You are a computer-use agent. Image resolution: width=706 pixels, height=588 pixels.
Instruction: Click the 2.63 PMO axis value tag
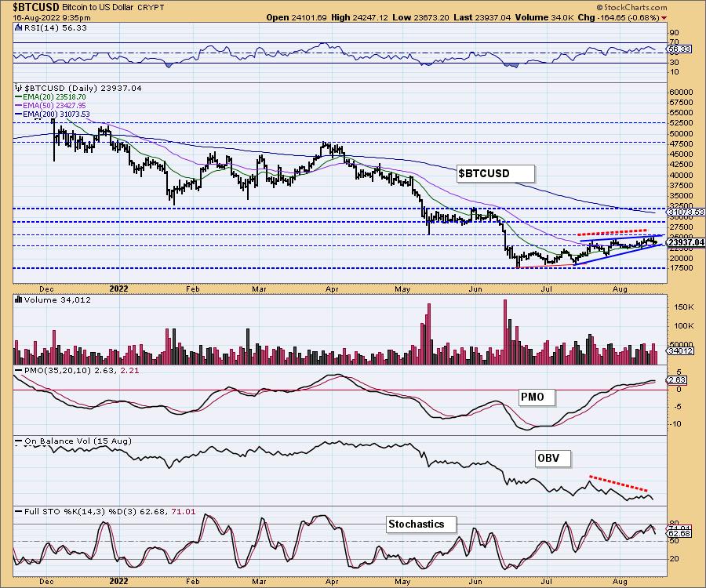click(x=677, y=379)
